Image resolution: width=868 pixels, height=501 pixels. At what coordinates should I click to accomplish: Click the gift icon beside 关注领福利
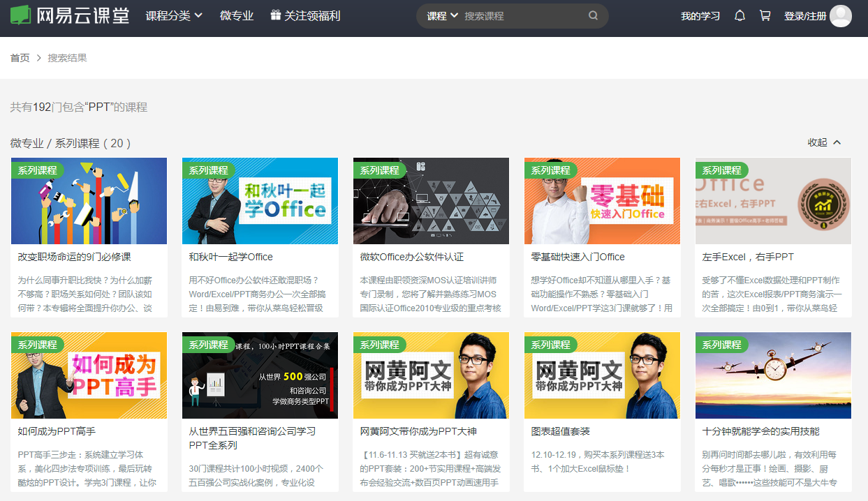pyautogui.click(x=276, y=15)
